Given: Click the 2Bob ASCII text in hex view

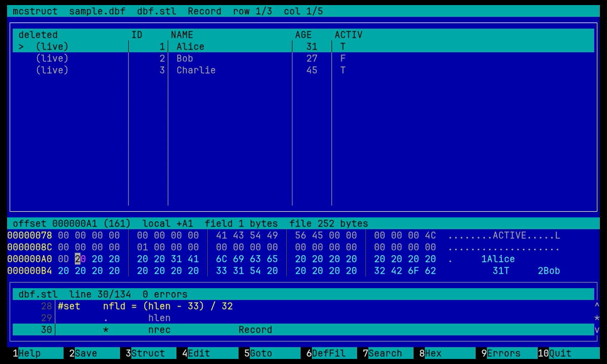Looking at the screenshot, I should click(x=549, y=270).
